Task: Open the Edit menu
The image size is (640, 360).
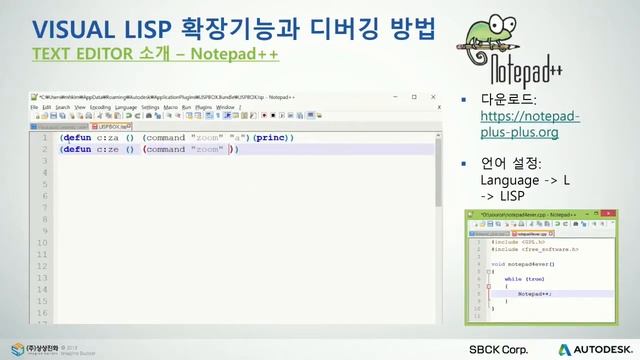Action: point(47,107)
